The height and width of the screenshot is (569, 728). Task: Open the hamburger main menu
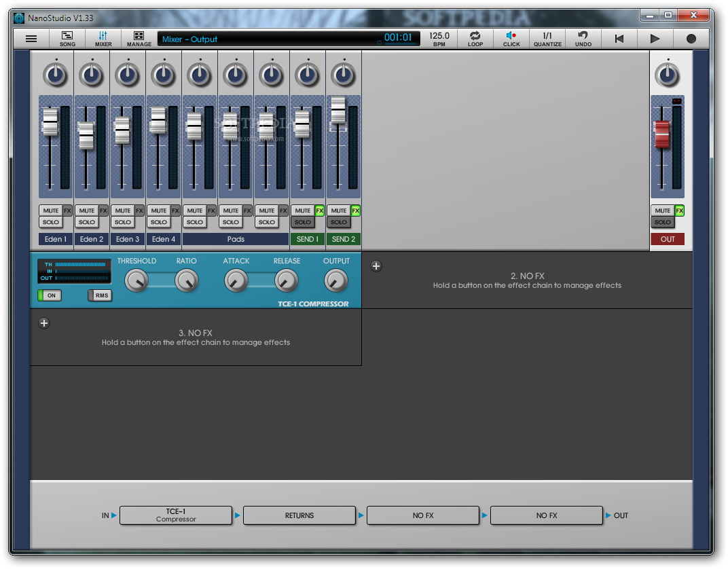pyautogui.click(x=31, y=39)
